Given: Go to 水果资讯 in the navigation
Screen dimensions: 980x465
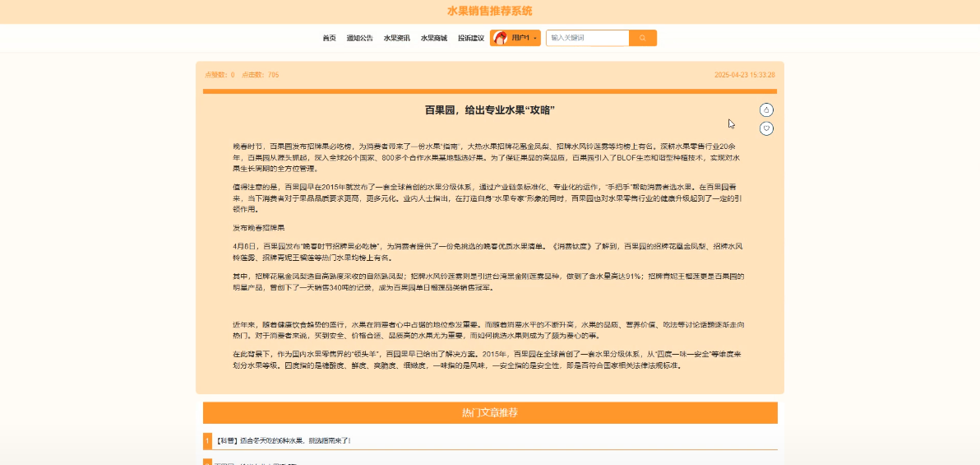Looking at the screenshot, I should click(397, 38).
